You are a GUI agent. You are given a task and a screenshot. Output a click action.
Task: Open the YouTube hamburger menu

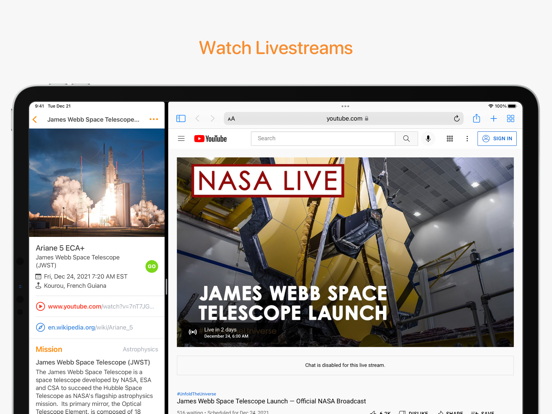(181, 139)
